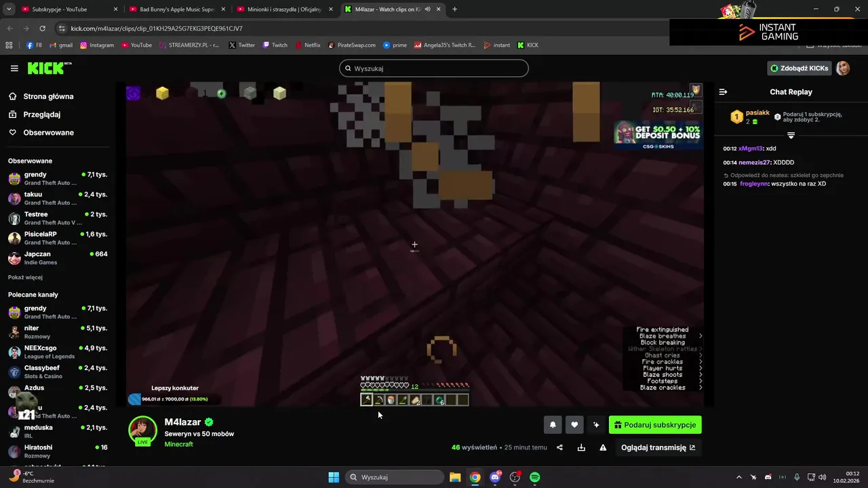Expand hidden system tray icons
Image resolution: width=868 pixels, height=488 pixels.
click(739, 477)
